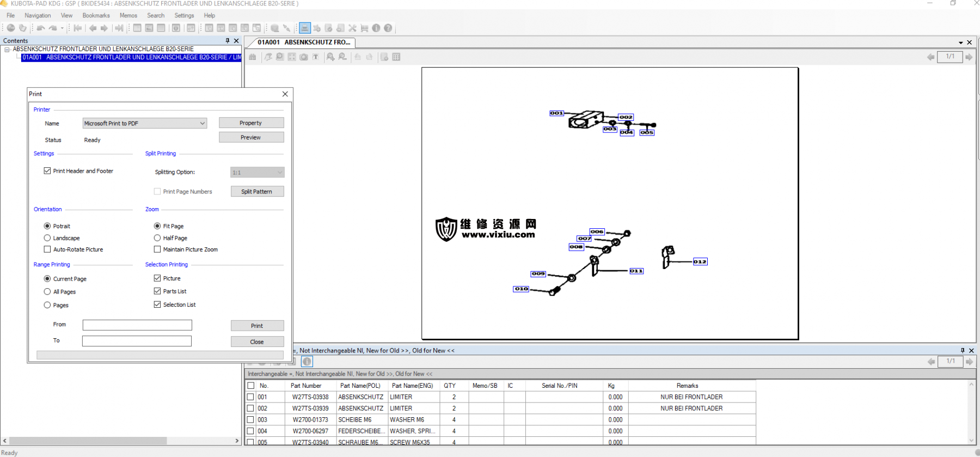Toggle Print Header and Footer checkbox

[x=47, y=170]
